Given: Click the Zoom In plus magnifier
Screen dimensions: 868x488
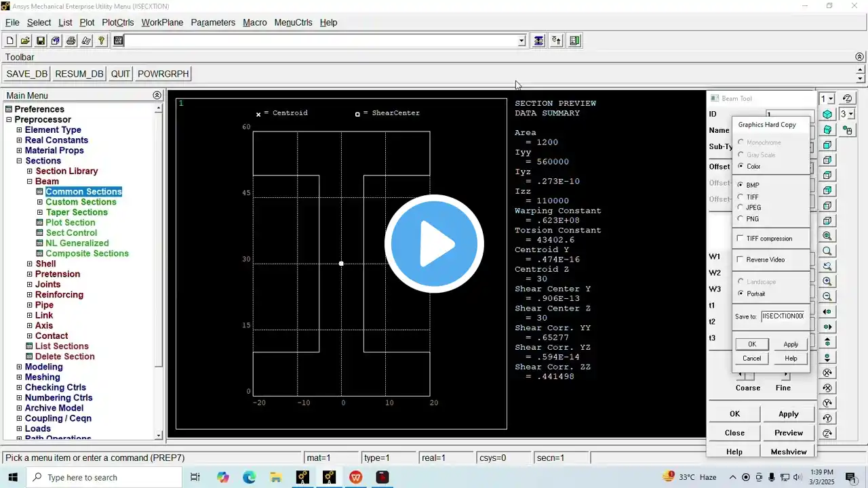Looking at the screenshot, I should [827, 281].
